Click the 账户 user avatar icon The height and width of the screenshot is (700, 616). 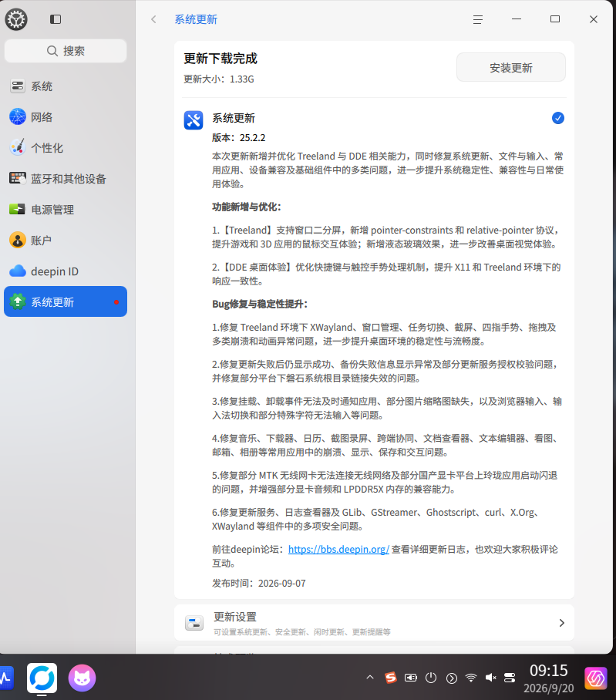[18, 240]
